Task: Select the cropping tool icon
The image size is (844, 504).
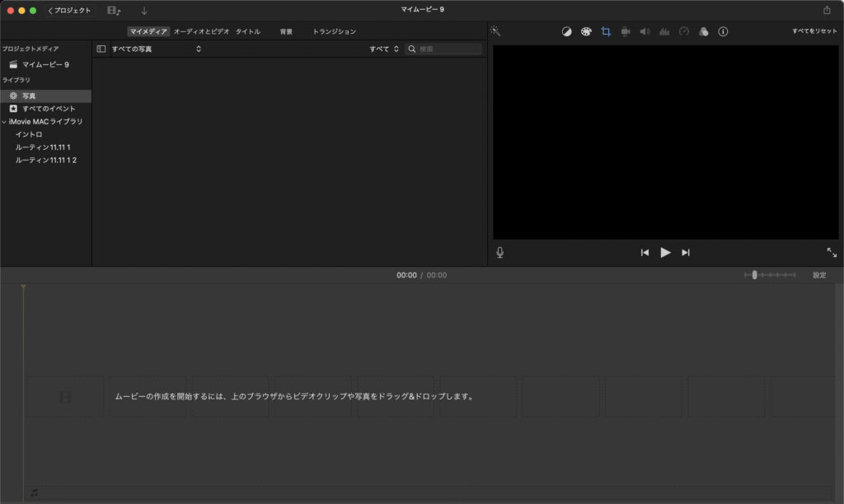Action: coord(606,31)
